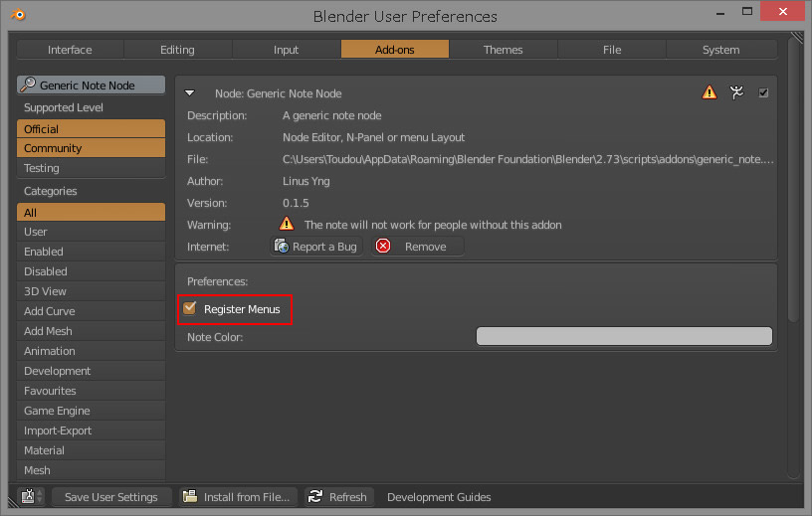This screenshot has height=516, width=812.
Task: Select the Enabled category filter
Action: (92, 252)
